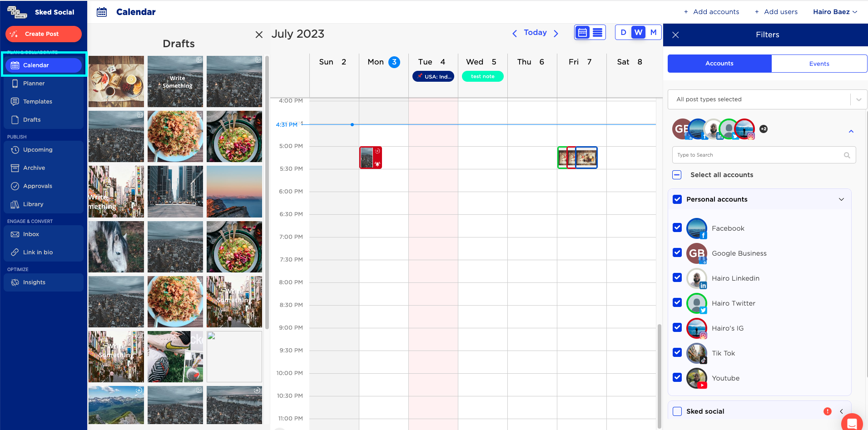Open Archive in sidebar

(x=44, y=168)
